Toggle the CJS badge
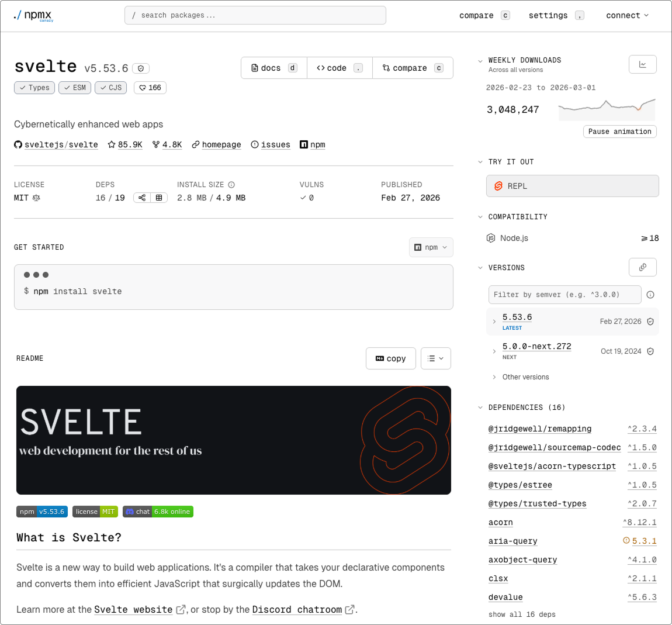The height and width of the screenshot is (625, 672). [x=110, y=87]
